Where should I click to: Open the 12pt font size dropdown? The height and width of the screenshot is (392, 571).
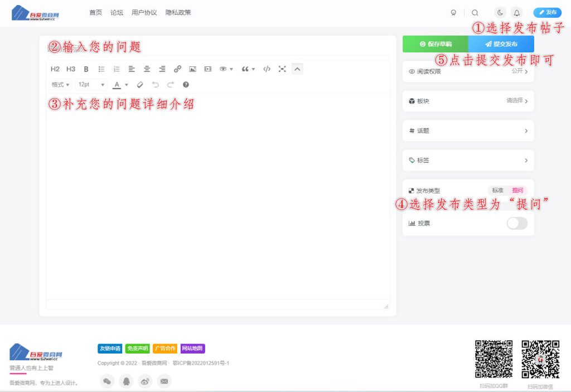[x=91, y=85]
